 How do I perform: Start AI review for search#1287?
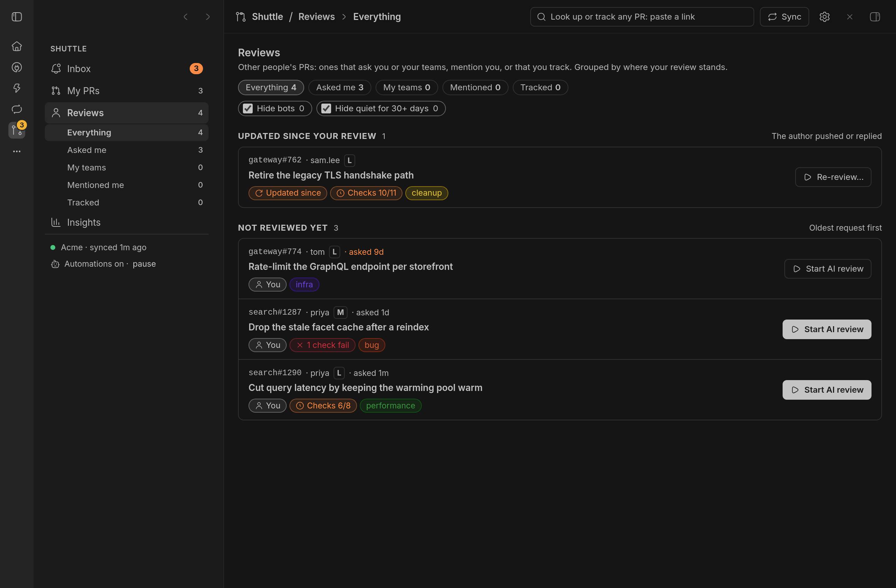pyautogui.click(x=827, y=329)
